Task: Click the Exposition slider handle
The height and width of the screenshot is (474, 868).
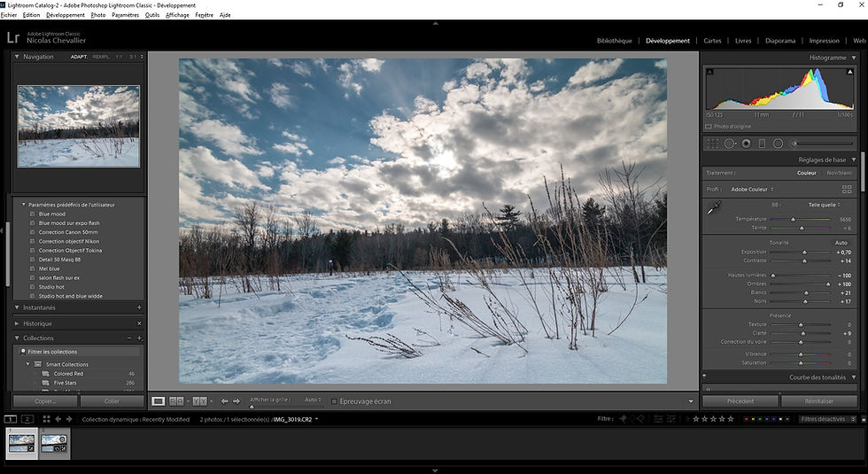Action: coord(804,253)
